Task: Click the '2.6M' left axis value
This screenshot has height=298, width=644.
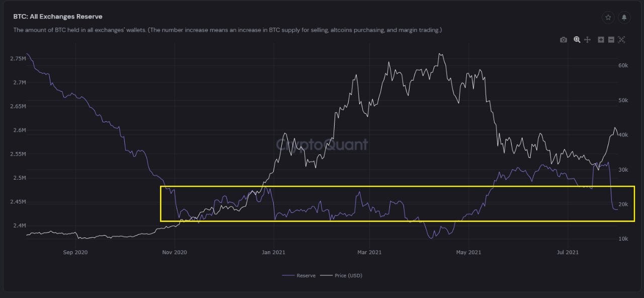Action: [x=19, y=130]
